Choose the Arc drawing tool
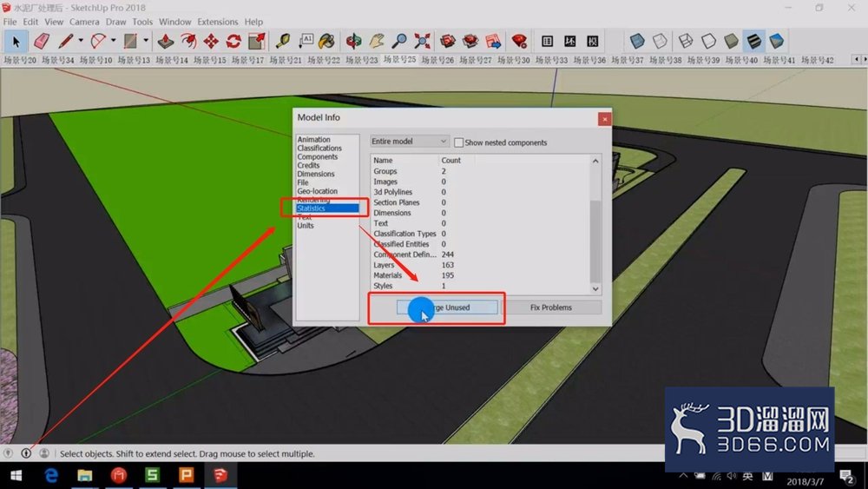This screenshot has height=489, width=868. coord(98,41)
